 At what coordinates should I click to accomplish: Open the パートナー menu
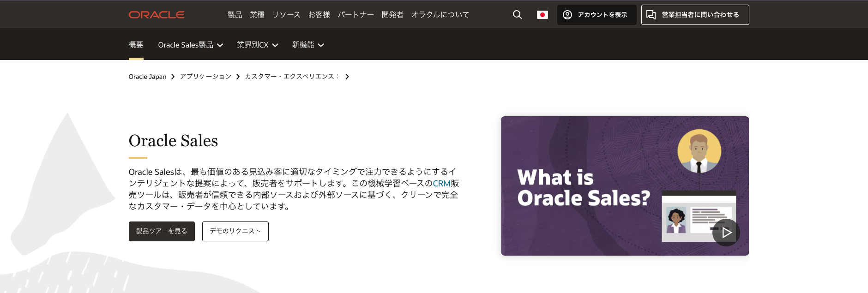[356, 15]
